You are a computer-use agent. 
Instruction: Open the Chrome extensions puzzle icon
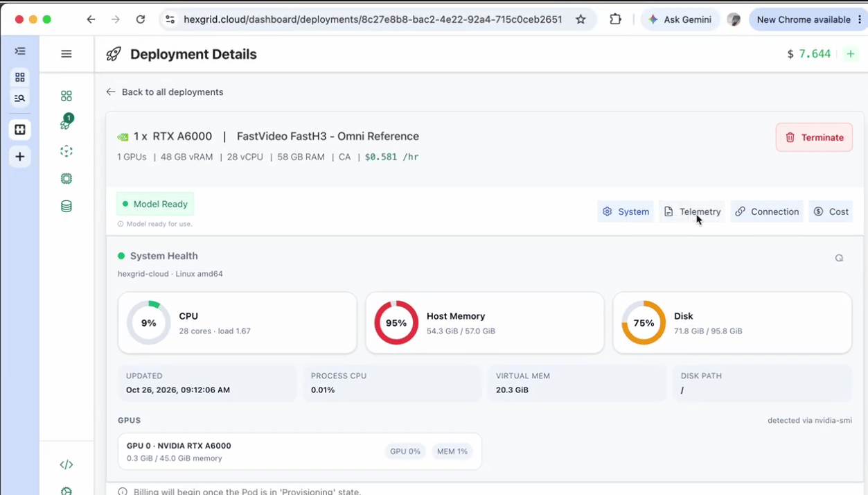point(615,19)
